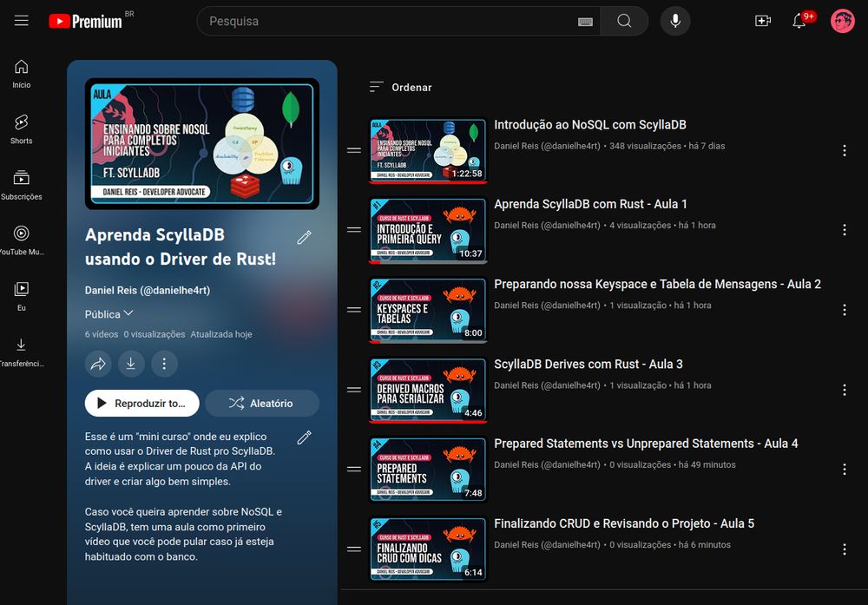Image resolution: width=868 pixels, height=605 pixels.
Task: Play the Prepared Statements thumbnail
Action: pyautogui.click(x=428, y=470)
